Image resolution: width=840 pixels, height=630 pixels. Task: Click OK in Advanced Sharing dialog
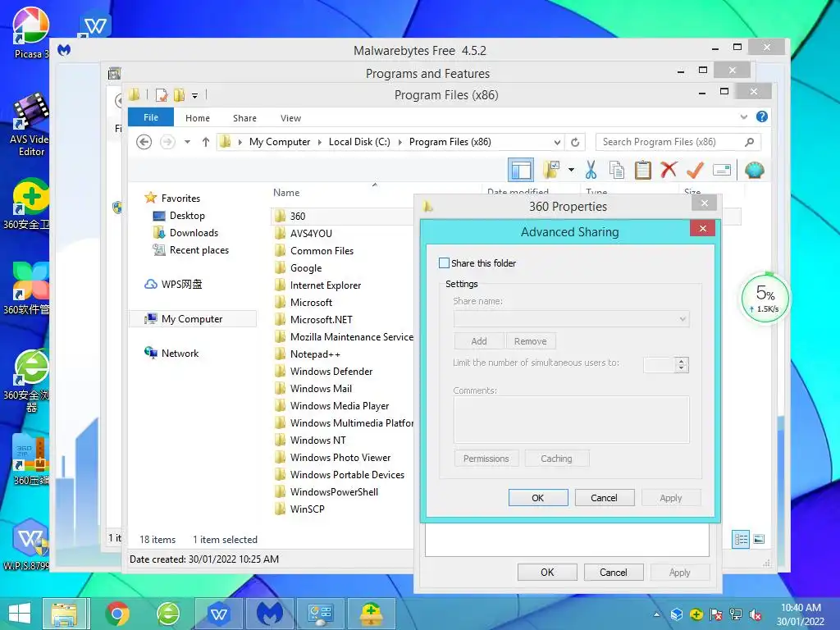(538, 498)
